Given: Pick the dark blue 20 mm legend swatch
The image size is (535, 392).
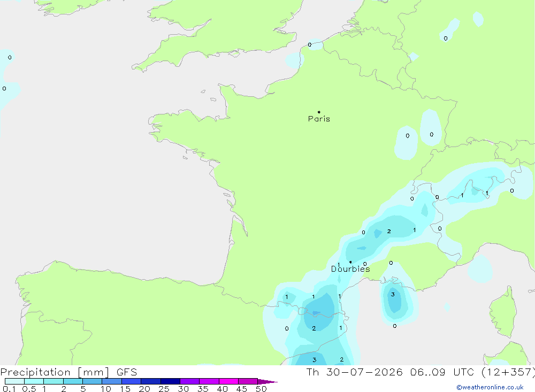Looking at the screenshot, I should pos(151,381).
